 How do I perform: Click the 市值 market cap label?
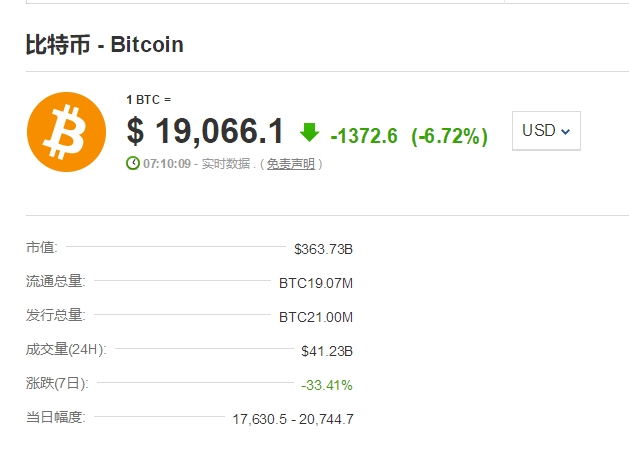42,246
